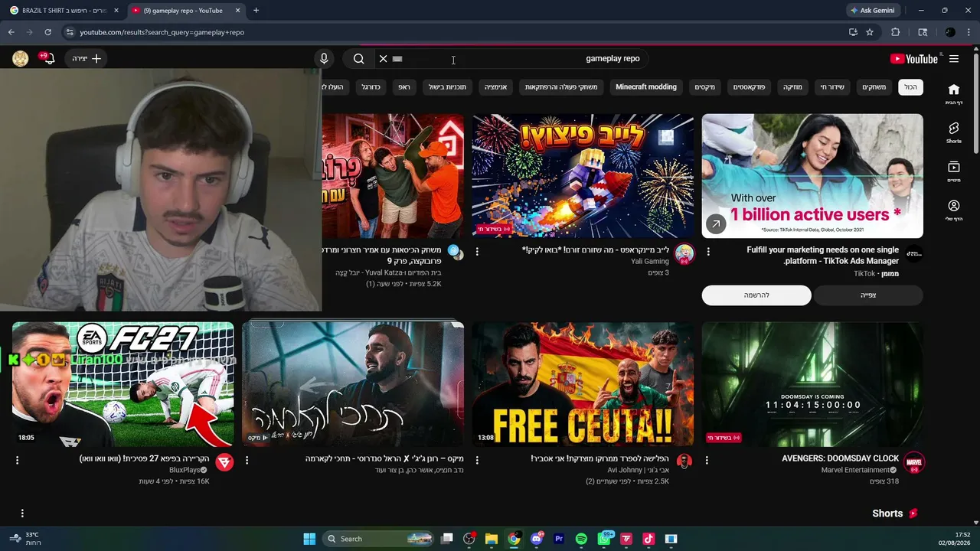980x551 pixels.
Task: Open Shorts in the sidebar
Action: tap(953, 132)
